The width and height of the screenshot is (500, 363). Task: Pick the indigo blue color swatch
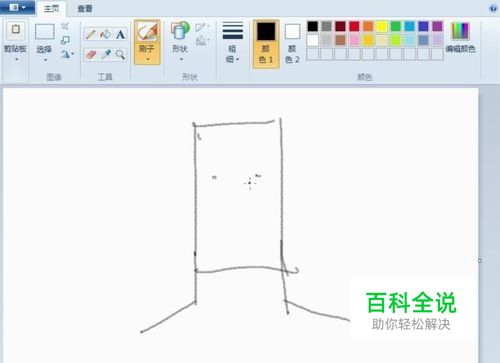[x=423, y=26]
